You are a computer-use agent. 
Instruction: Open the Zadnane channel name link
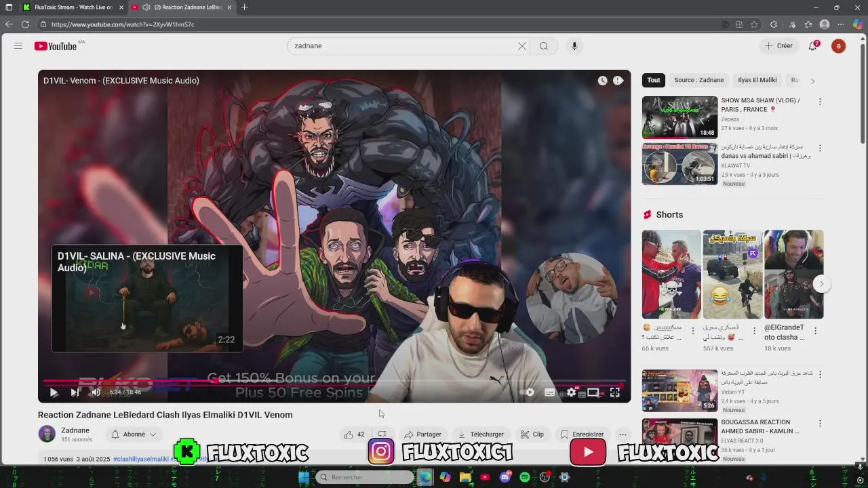(x=75, y=430)
